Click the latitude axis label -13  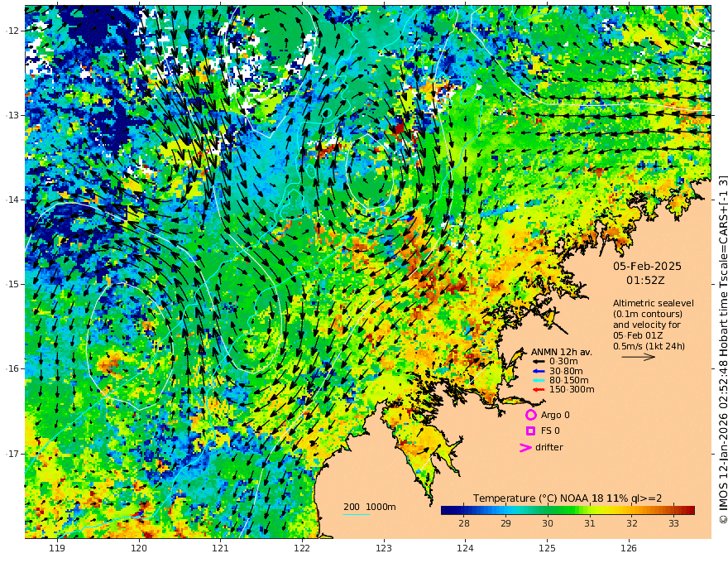[x=12, y=115]
